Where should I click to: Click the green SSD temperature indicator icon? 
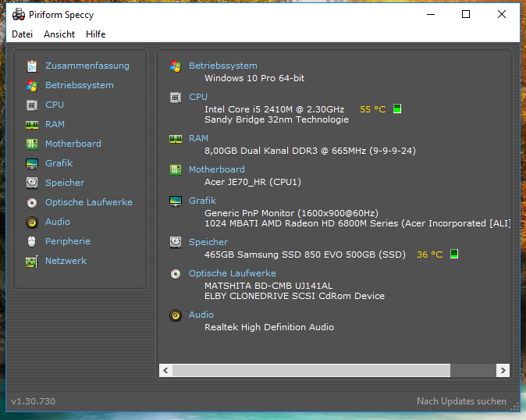coord(454,254)
